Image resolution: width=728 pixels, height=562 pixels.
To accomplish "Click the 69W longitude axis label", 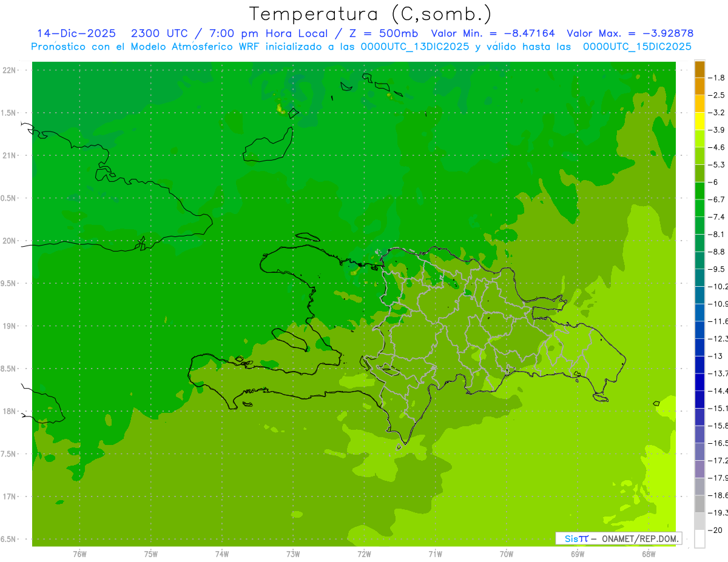I will (578, 554).
